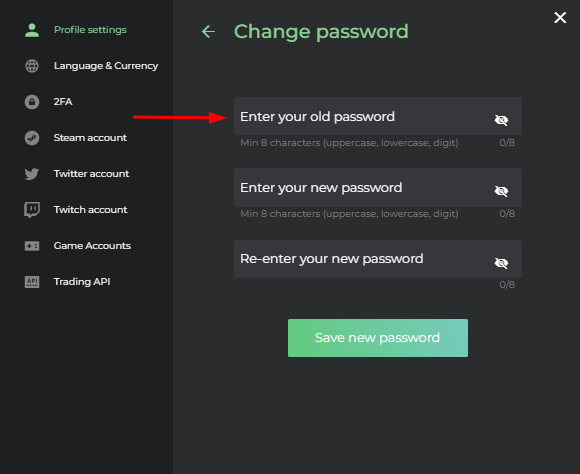
Task: Focus the old password input field
Action: tap(378, 116)
